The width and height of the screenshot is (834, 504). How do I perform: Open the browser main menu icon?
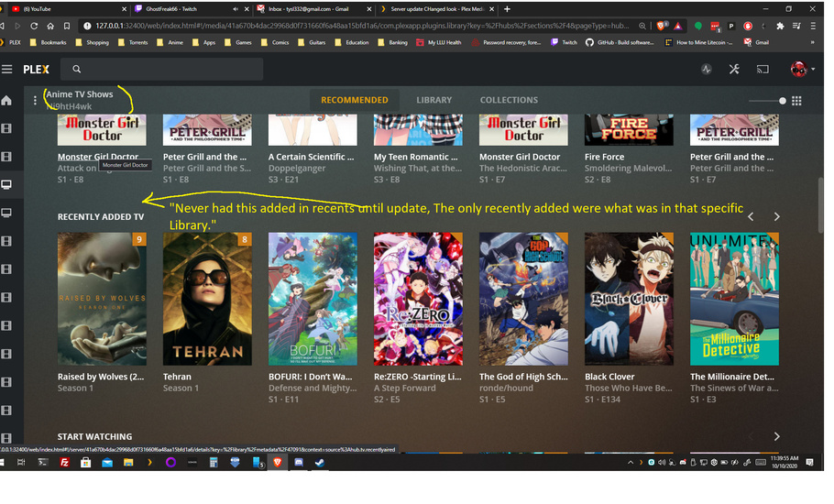[x=813, y=26]
